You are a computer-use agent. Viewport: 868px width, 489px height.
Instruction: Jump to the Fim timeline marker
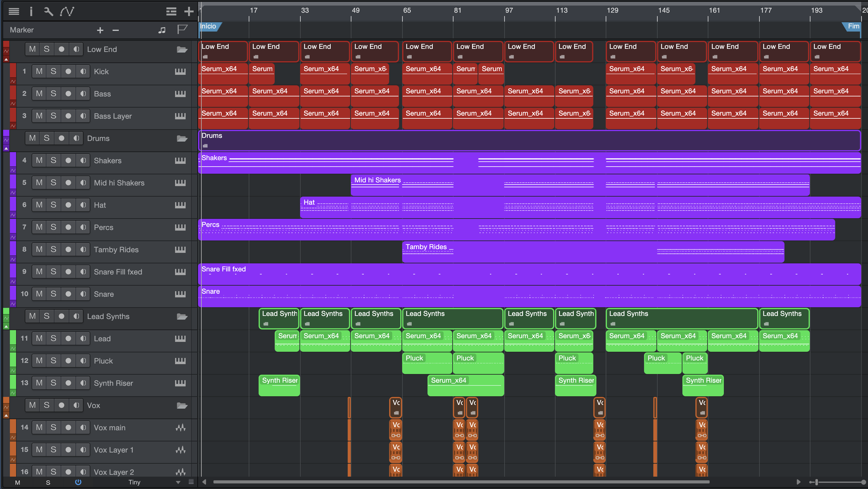(x=853, y=26)
